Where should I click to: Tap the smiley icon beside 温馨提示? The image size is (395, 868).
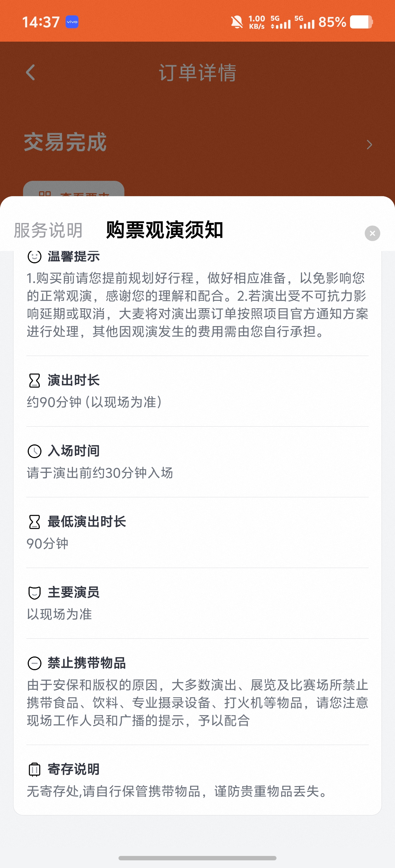tap(34, 257)
